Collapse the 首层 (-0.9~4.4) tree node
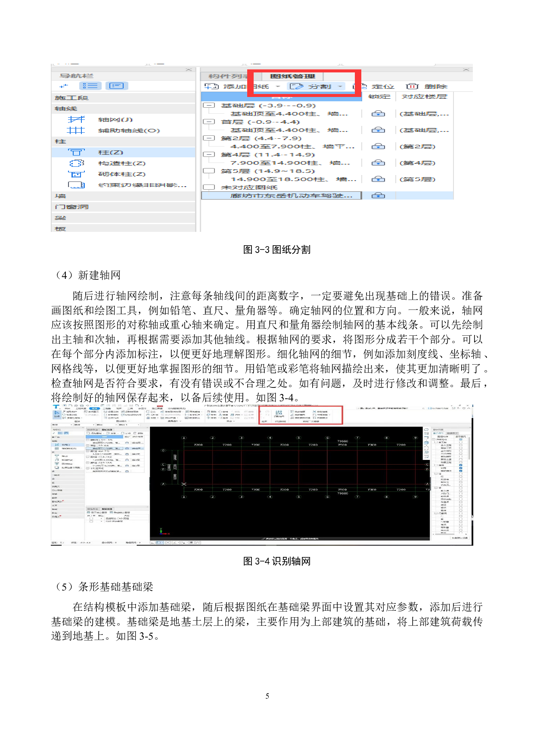This screenshot has width=534, height=756. tap(209, 122)
